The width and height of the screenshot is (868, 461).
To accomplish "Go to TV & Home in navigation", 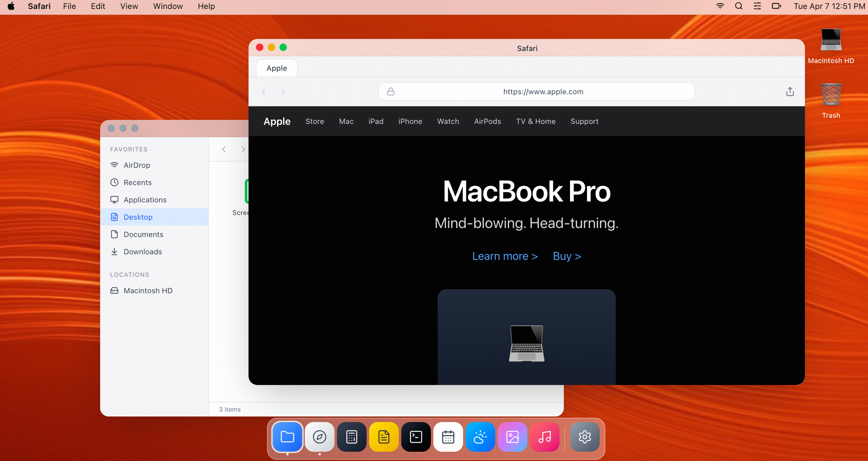I will point(535,121).
